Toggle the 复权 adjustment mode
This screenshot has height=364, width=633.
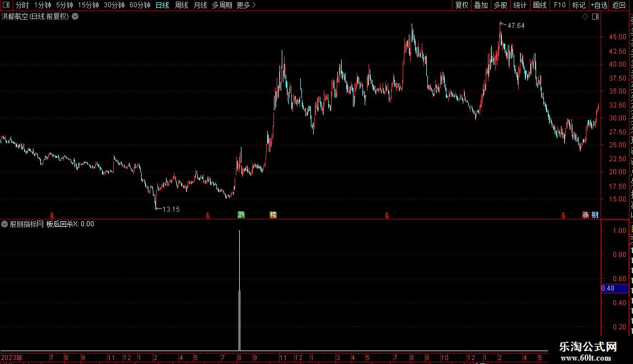pos(462,5)
